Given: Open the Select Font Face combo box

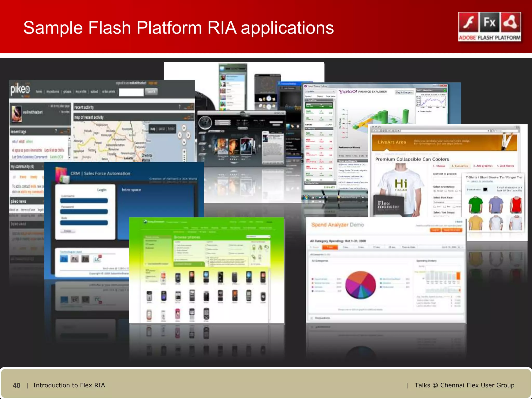Looking at the screenshot, I should pos(446,202).
